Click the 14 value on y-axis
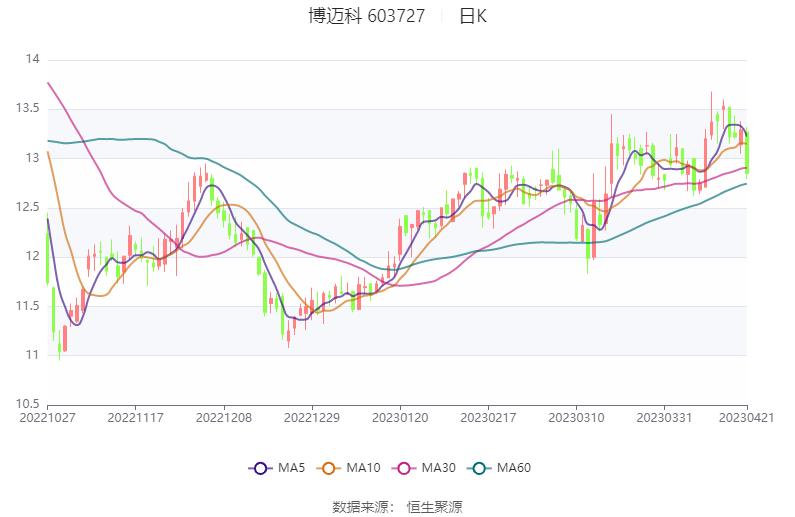Screen dimensions: 795x517 click(x=32, y=60)
